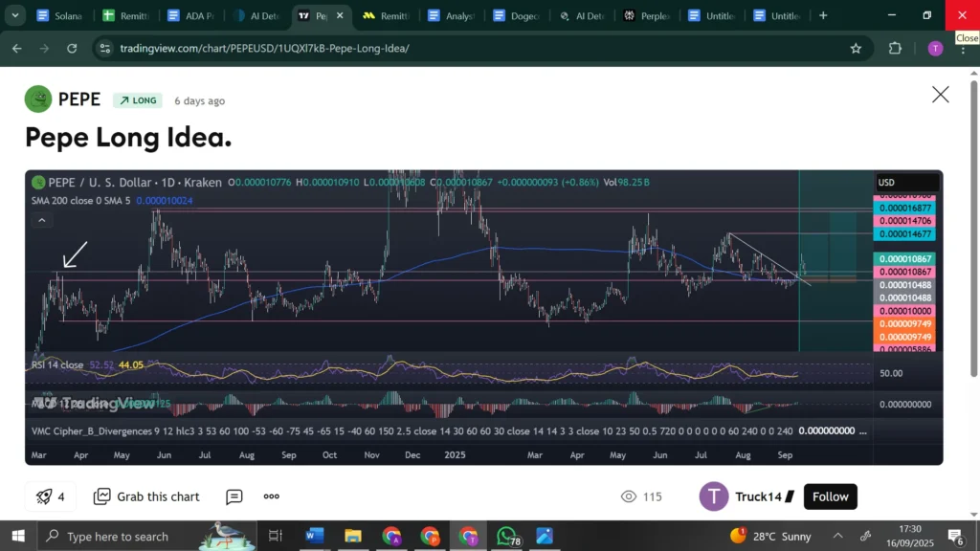Click the USD currency label on chart
The width and height of the screenshot is (980, 551).
pos(905,183)
